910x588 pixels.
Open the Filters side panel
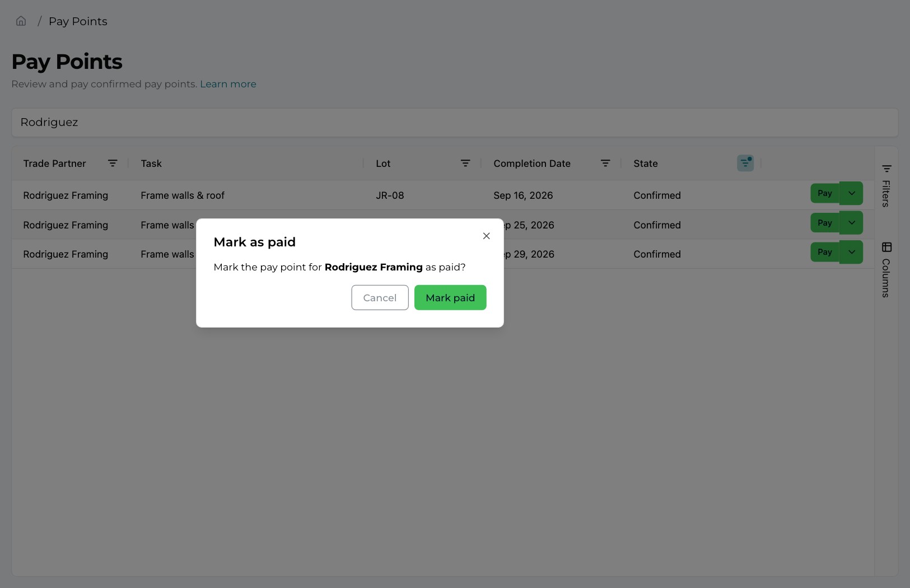886,186
